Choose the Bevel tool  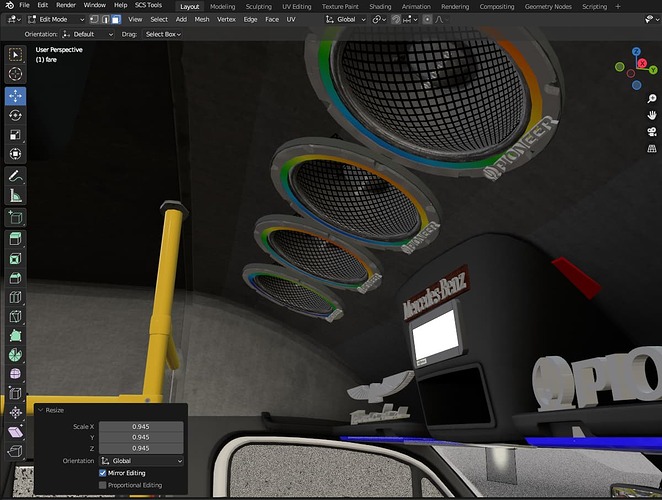pos(16,278)
